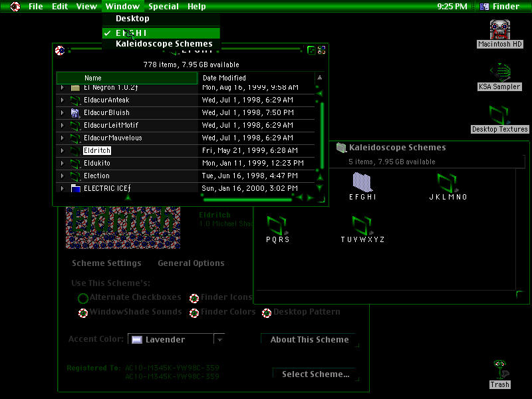Click the About This Scheme button

(309, 340)
